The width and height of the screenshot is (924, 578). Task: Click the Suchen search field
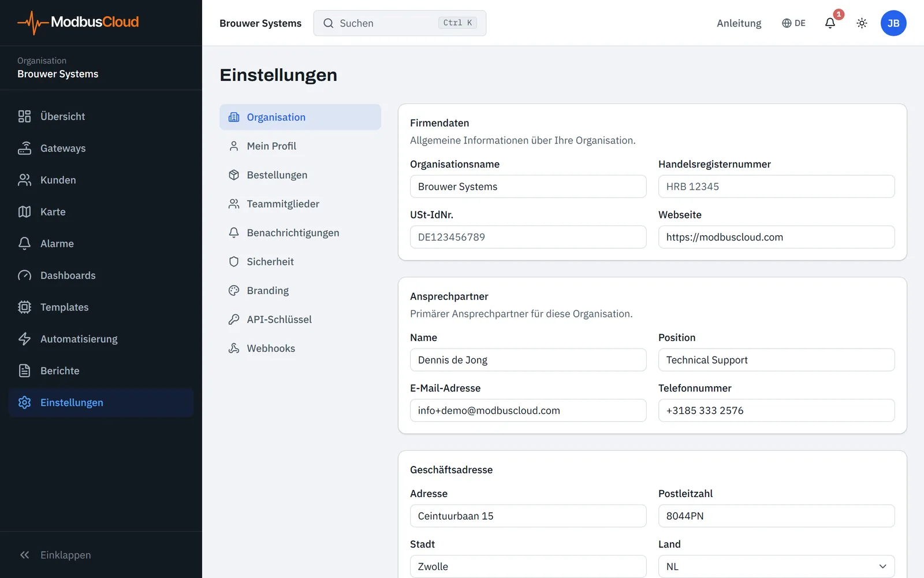pos(400,23)
